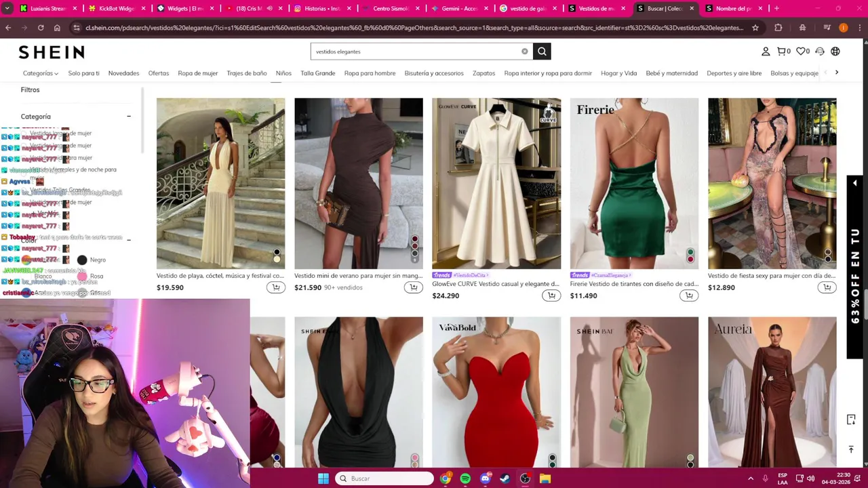Open the Bisutería y accesorios link

[x=434, y=73]
